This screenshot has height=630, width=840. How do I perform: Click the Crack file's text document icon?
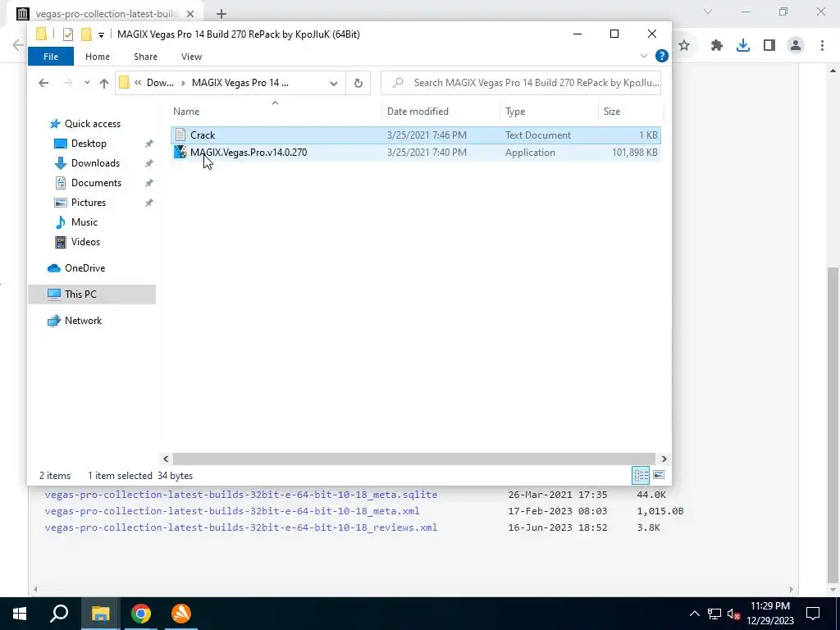point(180,135)
